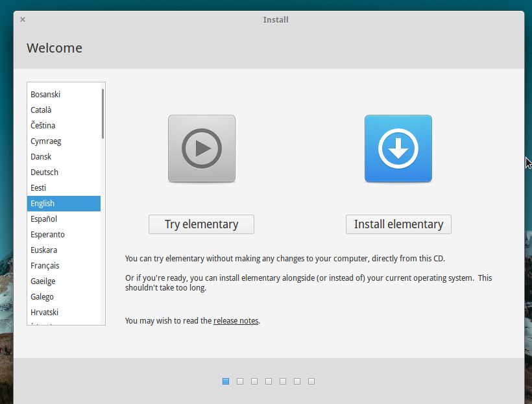Select Dansk language
The image size is (532, 404).
click(64, 157)
